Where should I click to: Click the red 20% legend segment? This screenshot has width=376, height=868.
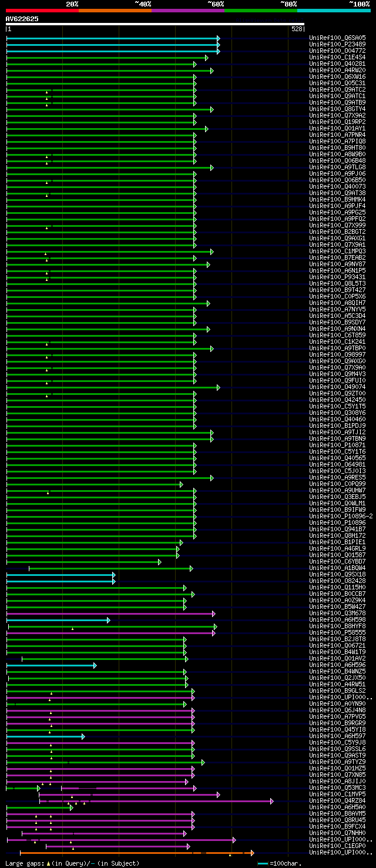pos(42,11)
